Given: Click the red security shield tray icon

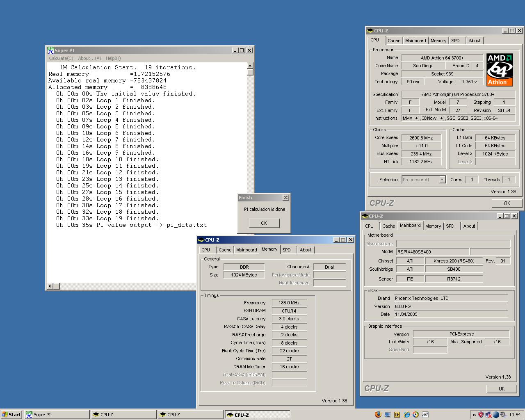Looking at the screenshot, I should 481,415.
